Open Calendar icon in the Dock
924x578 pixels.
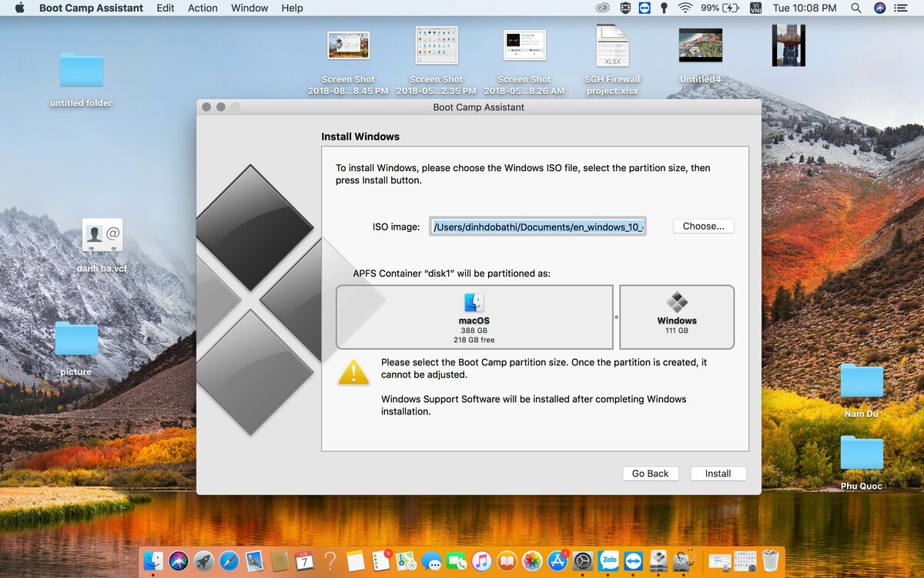tap(305, 560)
